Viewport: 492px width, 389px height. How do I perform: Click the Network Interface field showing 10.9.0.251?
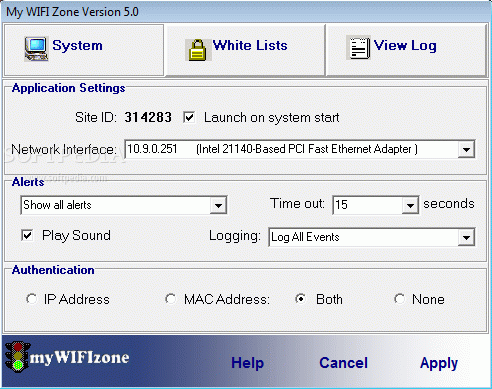tap(300, 149)
